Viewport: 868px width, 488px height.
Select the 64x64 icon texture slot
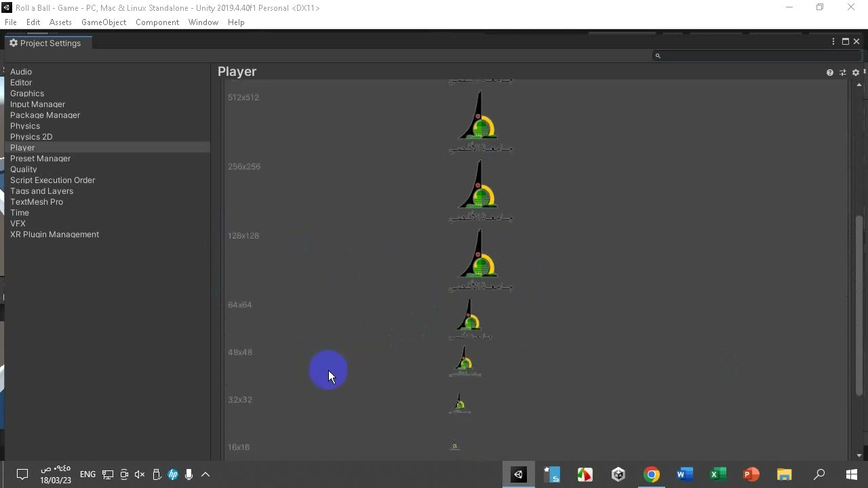pos(470,319)
